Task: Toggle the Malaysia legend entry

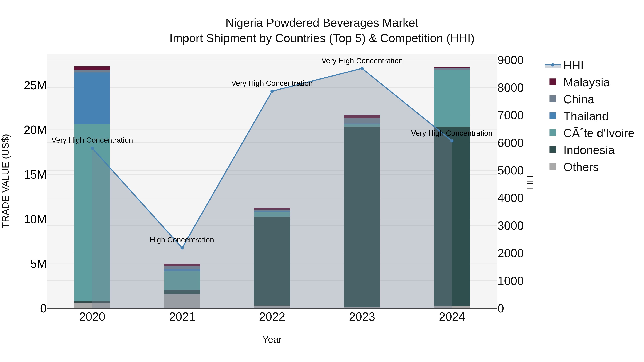Action: pos(579,82)
